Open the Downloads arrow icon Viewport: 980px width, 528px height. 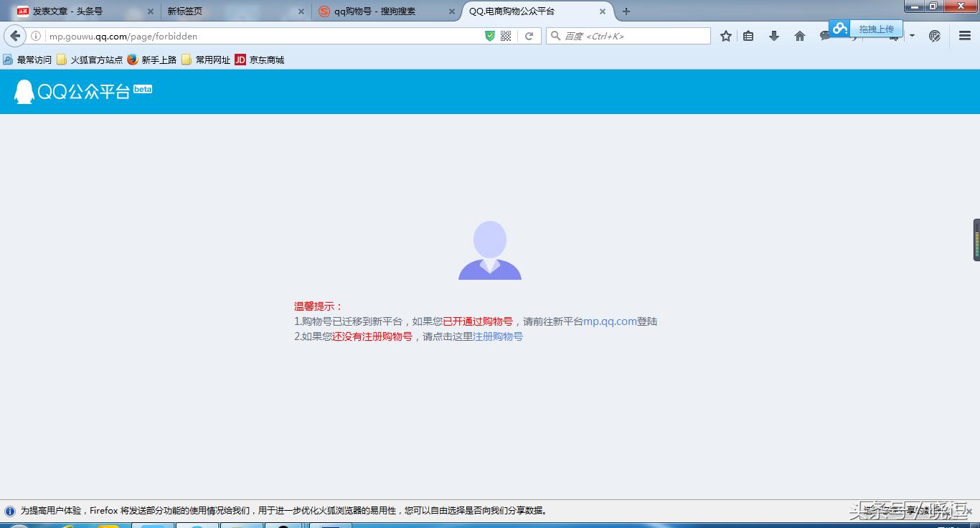(774, 35)
